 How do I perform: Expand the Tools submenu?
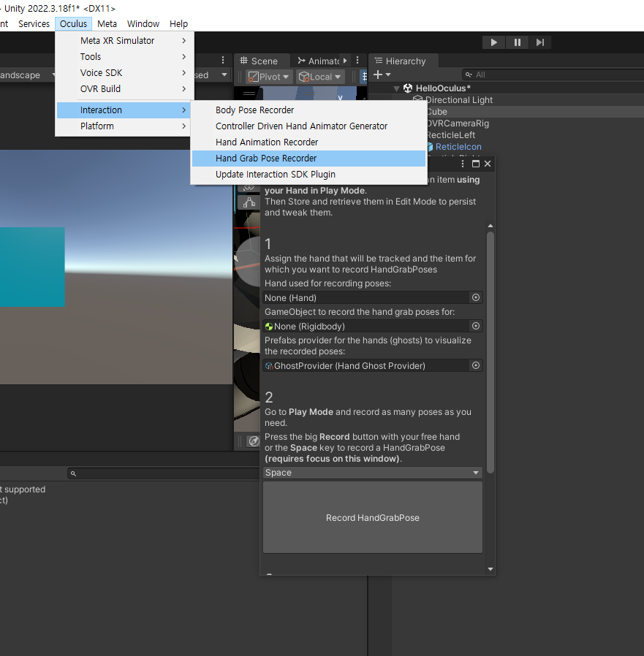click(x=124, y=56)
